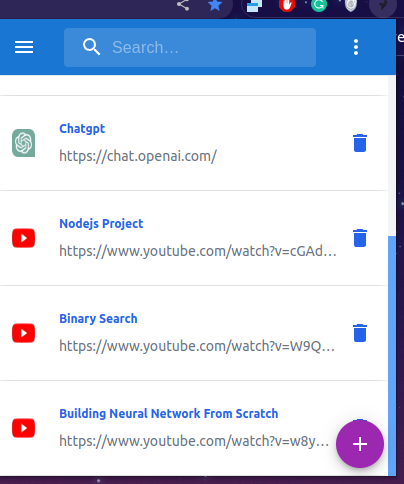The image size is (404, 484).
Task: Open the blue overlapping squares extension icon
Action: pyautogui.click(x=254, y=5)
